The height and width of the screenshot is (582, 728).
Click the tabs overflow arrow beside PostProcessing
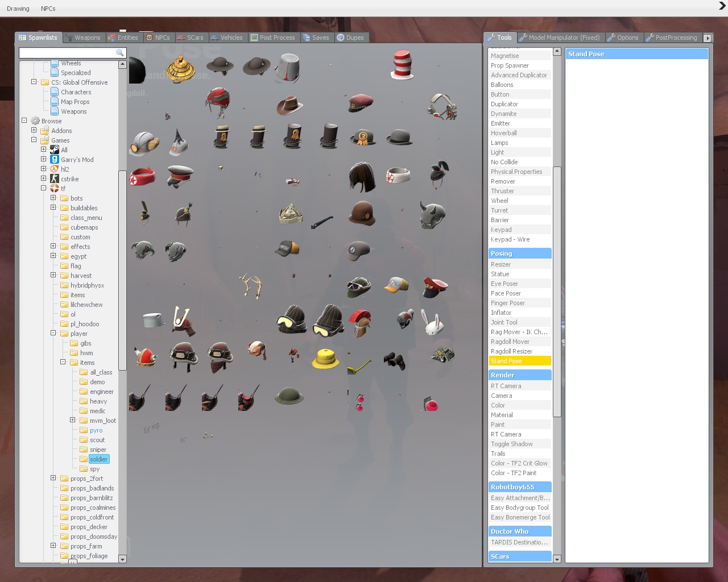708,38
